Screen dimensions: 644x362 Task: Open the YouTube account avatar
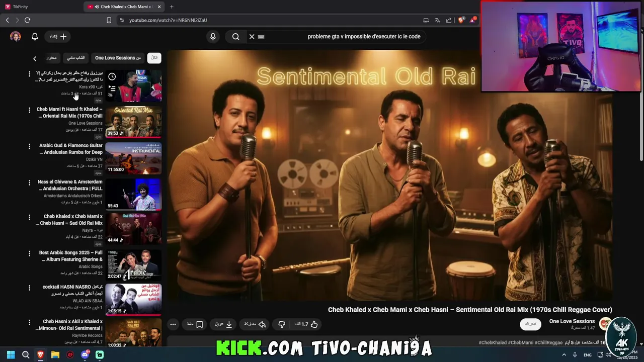tap(16, 36)
